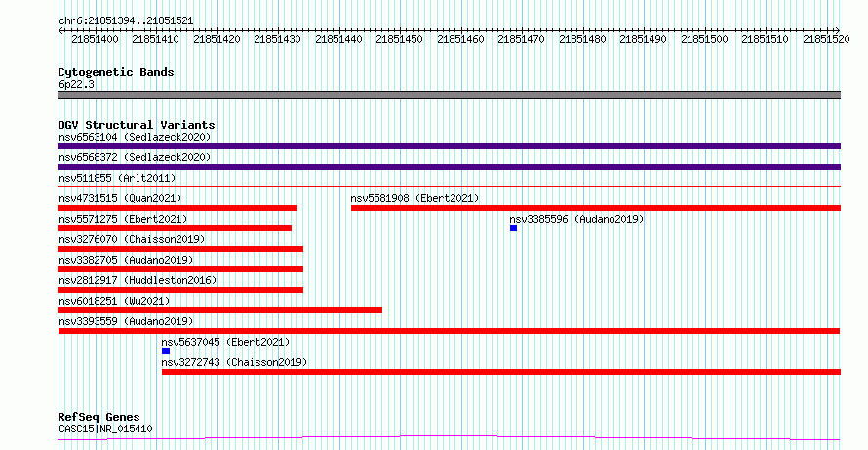Click ruler position 21851470

[522, 39]
